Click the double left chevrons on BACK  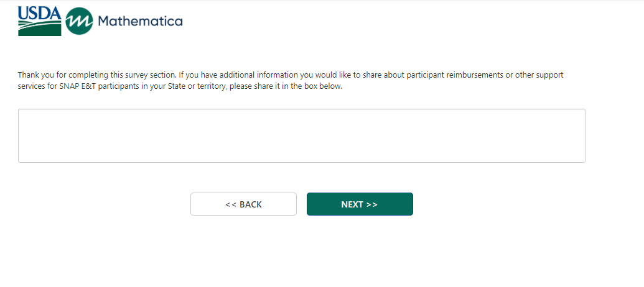pos(230,204)
